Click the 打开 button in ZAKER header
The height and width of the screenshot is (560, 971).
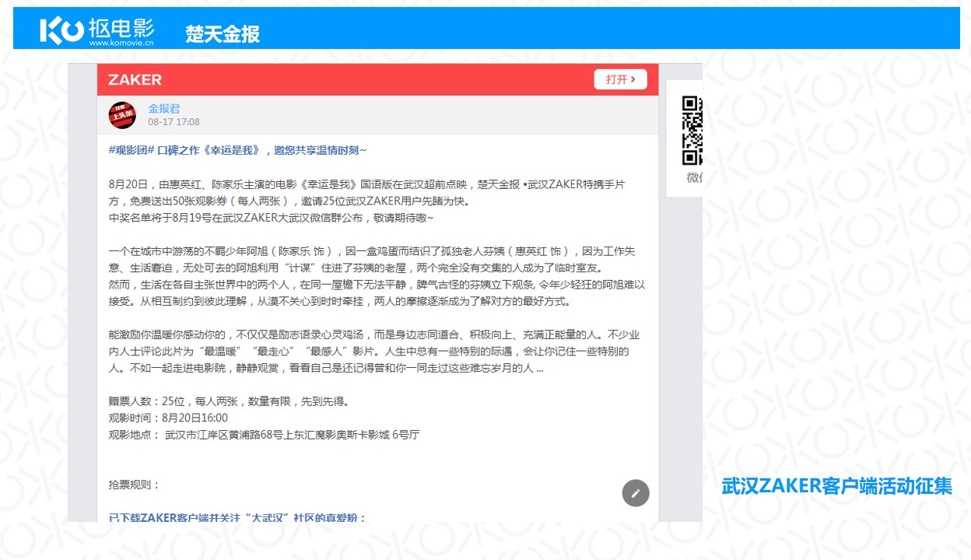point(620,79)
